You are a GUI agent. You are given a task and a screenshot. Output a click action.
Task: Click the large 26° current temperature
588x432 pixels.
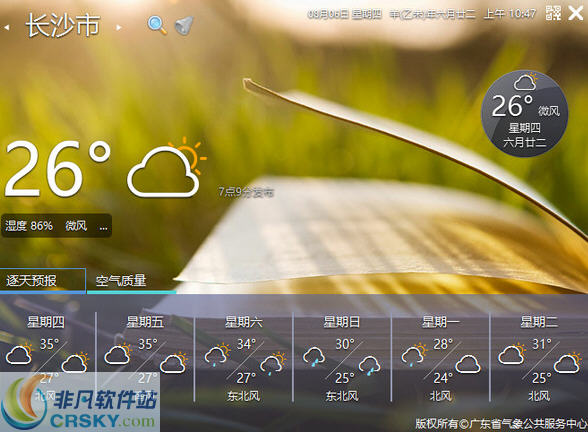pyautogui.click(x=58, y=169)
